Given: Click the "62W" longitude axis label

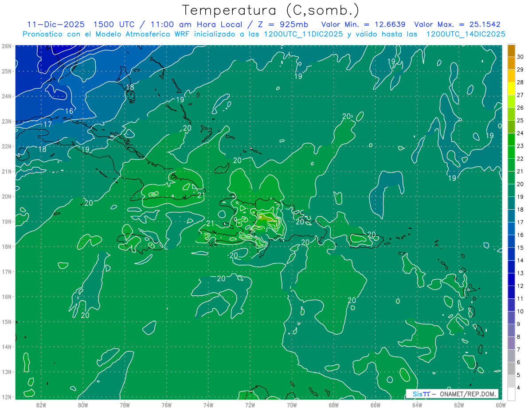Looking at the screenshot, I should click(459, 404).
